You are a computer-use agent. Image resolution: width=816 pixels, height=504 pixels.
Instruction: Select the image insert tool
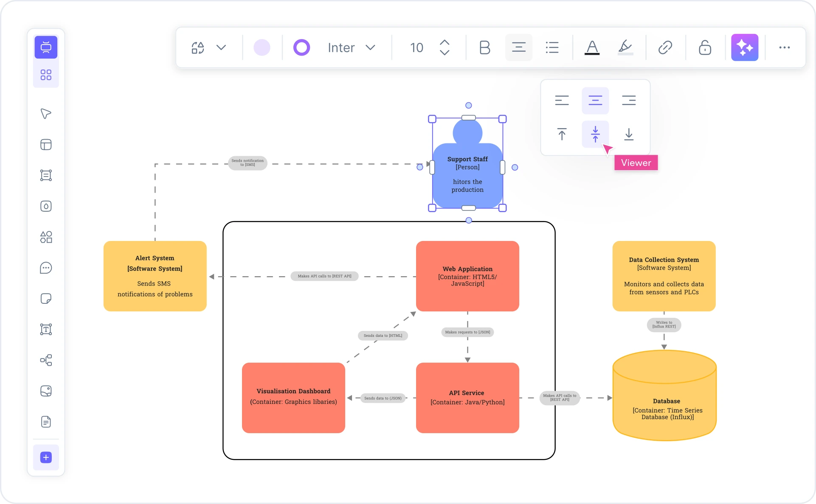[45, 391]
